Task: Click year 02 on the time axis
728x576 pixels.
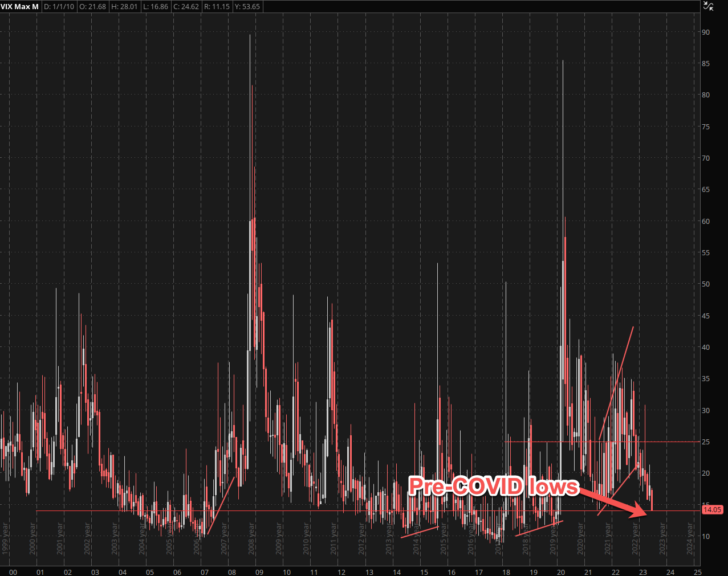Action: (67, 572)
